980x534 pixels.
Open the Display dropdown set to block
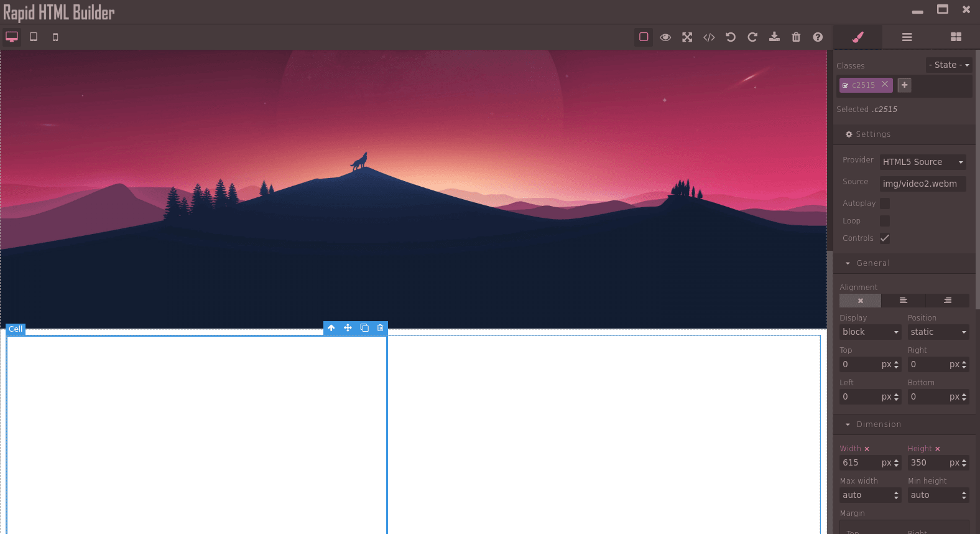[x=870, y=332]
